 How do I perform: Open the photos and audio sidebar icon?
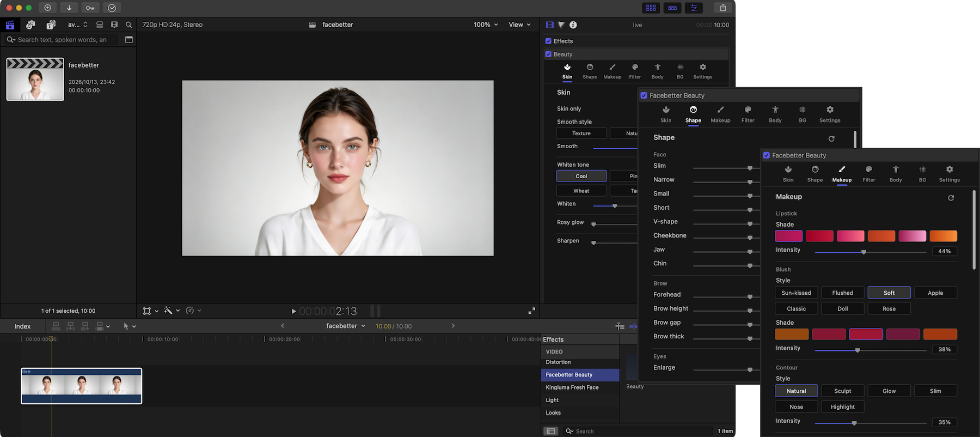click(x=30, y=25)
